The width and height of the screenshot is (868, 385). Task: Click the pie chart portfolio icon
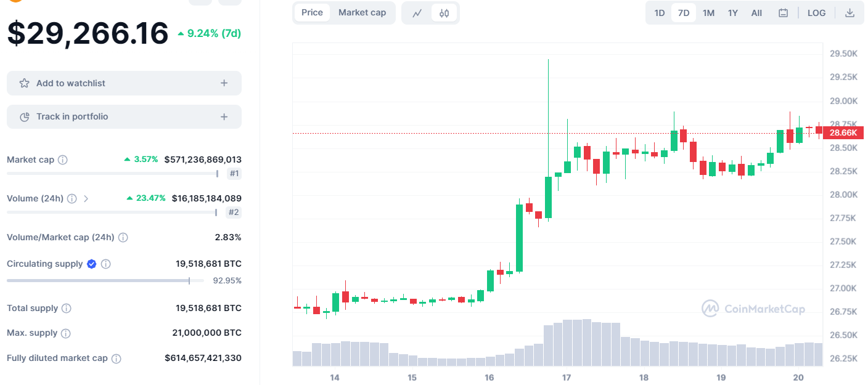pyautogui.click(x=26, y=116)
